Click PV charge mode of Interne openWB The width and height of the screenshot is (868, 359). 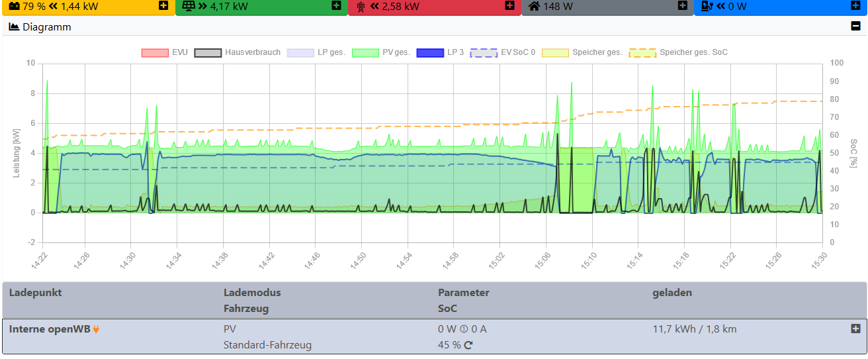tap(230, 329)
